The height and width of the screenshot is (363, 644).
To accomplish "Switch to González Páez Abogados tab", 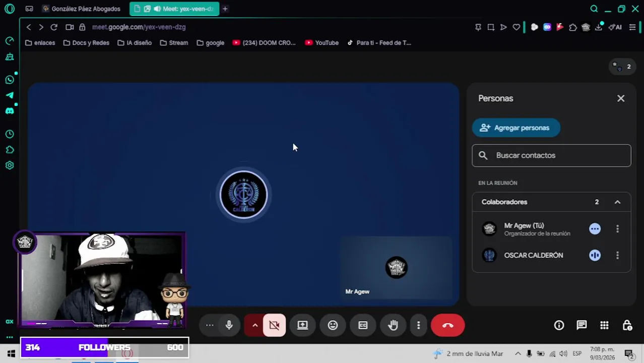I will coord(82,9).
